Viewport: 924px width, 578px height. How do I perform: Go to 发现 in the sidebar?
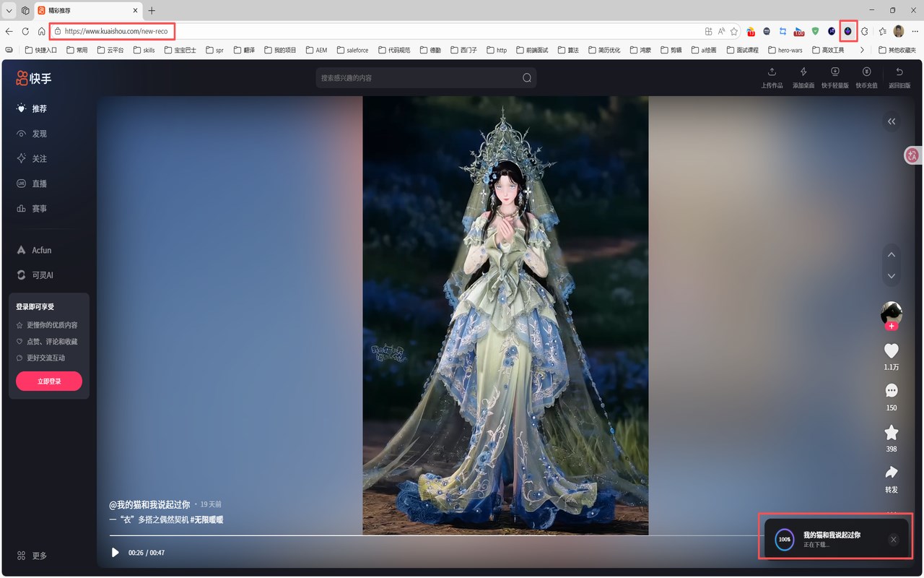tap(32, 134)
